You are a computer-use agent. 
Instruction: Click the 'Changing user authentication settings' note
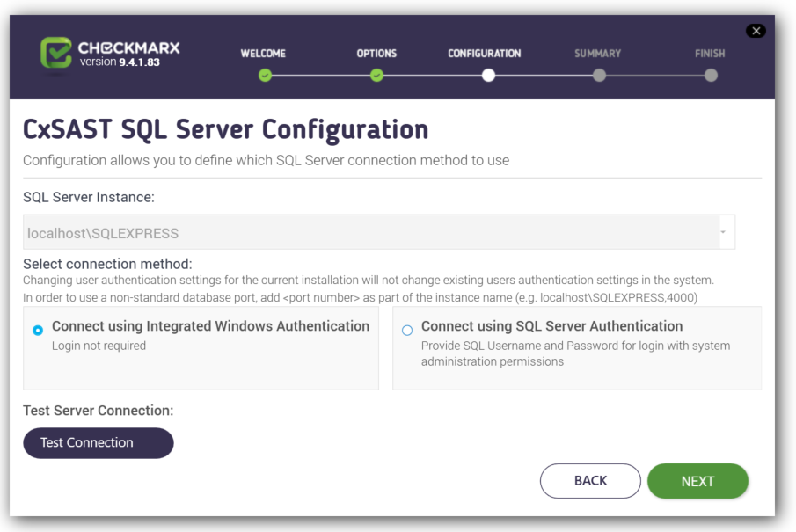pyautogui.click(x=369, y=281)
